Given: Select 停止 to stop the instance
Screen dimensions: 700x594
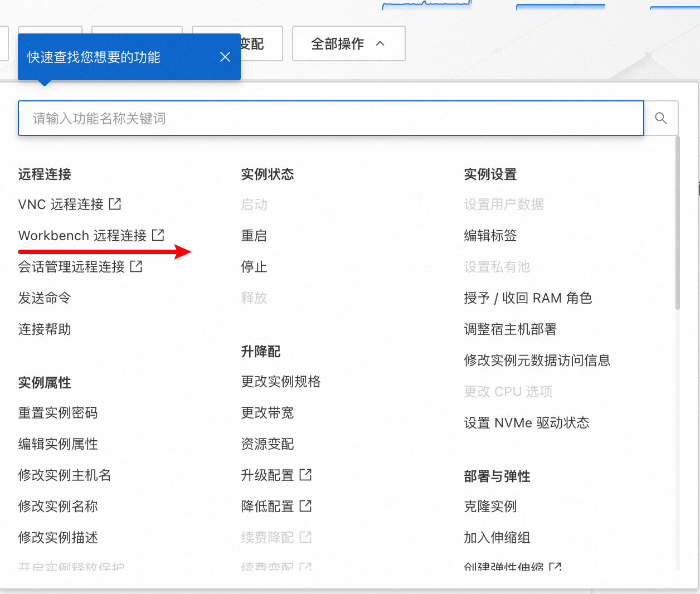Looking at the screenshot, I should [254, 267].
